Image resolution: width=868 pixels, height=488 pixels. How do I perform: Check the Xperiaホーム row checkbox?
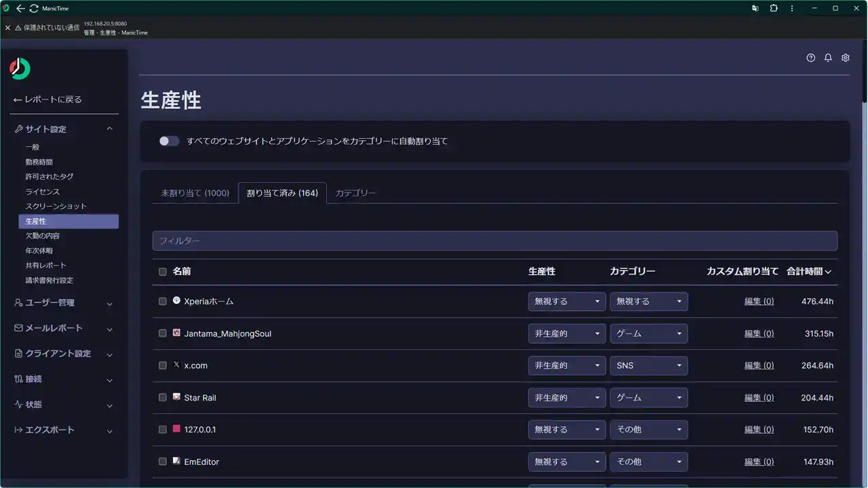click(163, 301)
